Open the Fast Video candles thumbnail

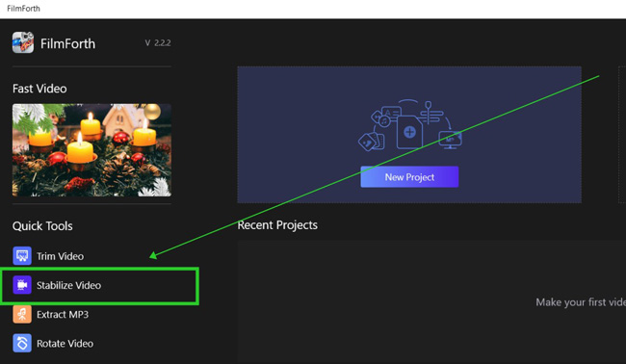[x=91, y=150]
